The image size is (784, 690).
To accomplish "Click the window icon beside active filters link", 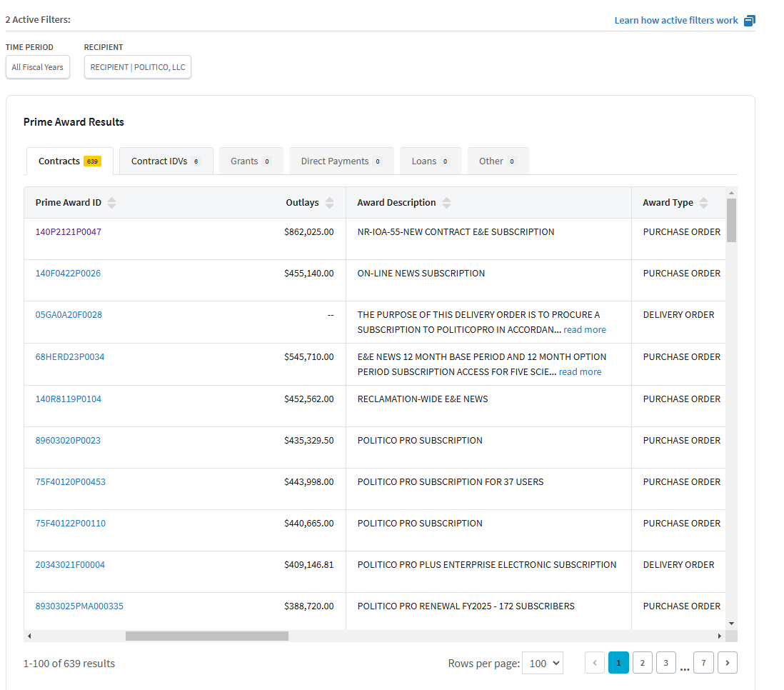I will (750, 21).
